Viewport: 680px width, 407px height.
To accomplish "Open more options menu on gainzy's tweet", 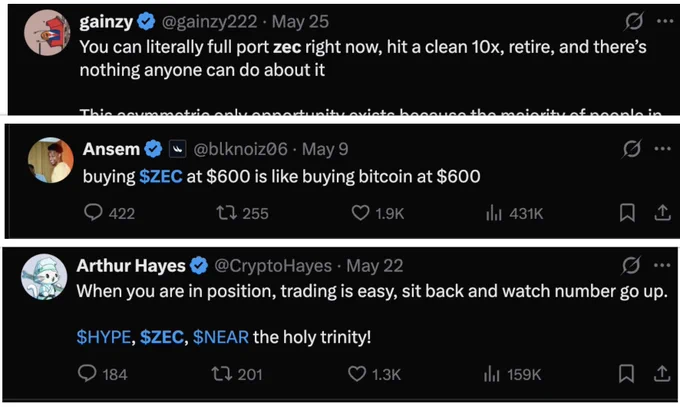I will pyautogui.click(x=665, y=21).
